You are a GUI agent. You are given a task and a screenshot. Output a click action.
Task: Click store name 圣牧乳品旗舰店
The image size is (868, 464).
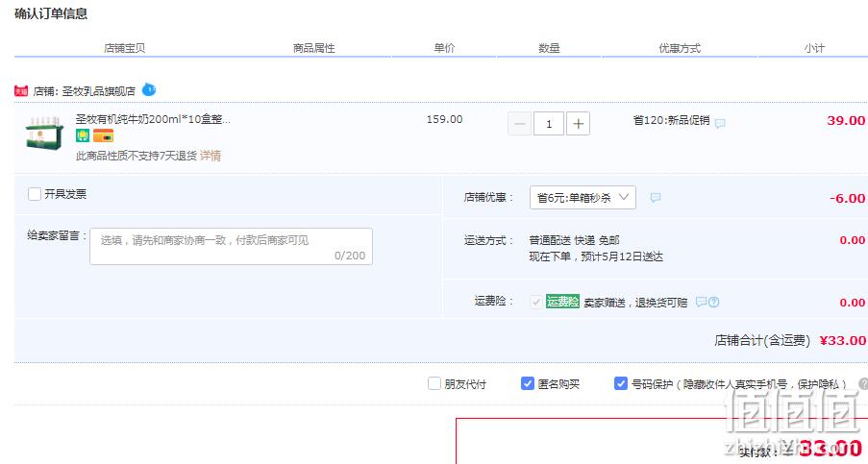point(99,91)
